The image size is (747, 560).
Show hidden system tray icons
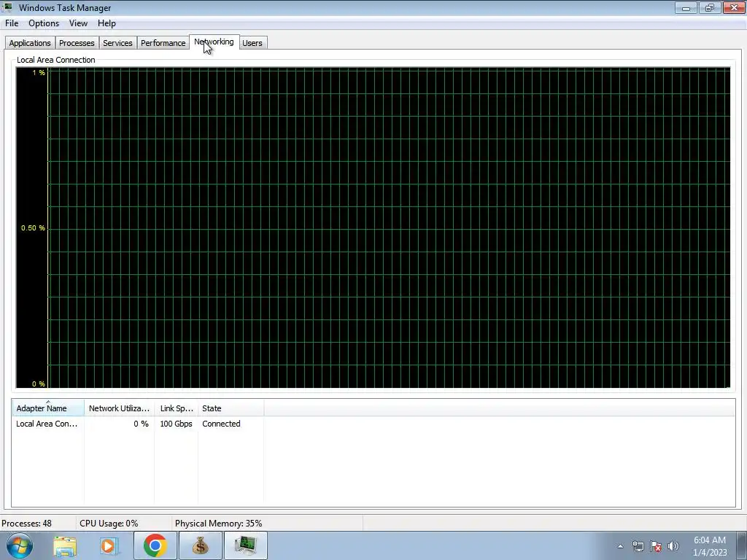(x=620, y=546)
